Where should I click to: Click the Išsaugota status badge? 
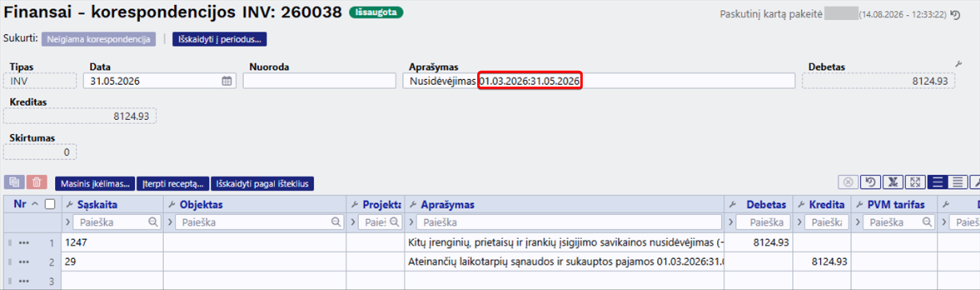click(376, 13)
